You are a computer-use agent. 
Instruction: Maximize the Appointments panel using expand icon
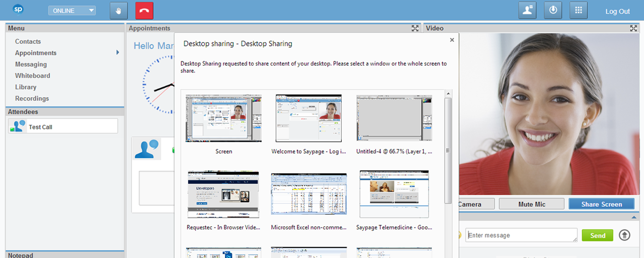tap(415, 28)
